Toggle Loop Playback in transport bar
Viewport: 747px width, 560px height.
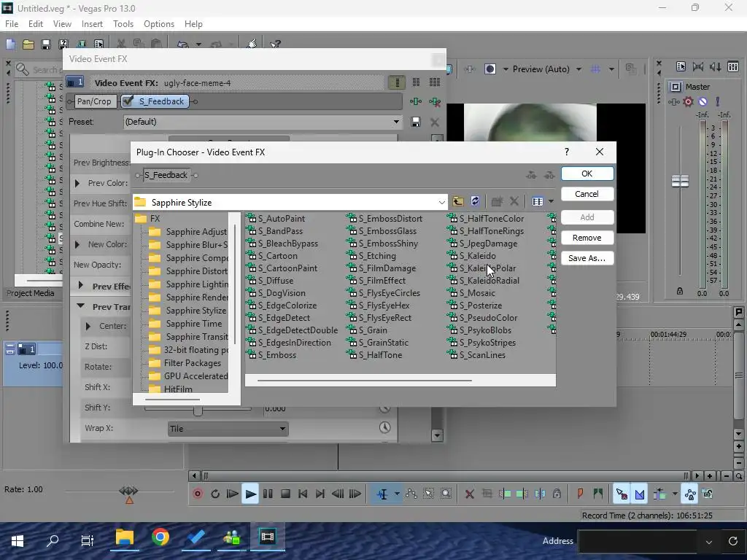point(215,494)
